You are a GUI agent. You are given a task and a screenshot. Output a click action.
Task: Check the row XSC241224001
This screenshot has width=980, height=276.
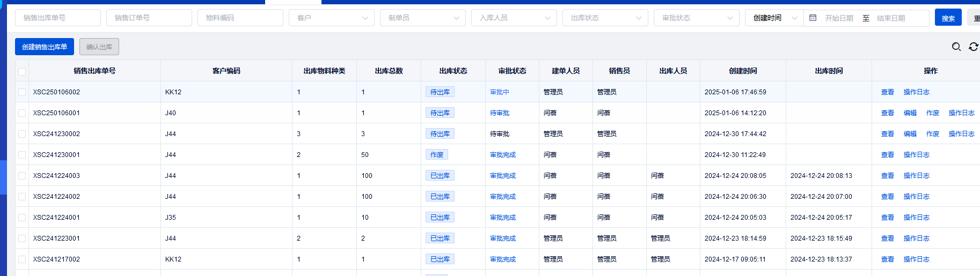[x=22, y=218]
